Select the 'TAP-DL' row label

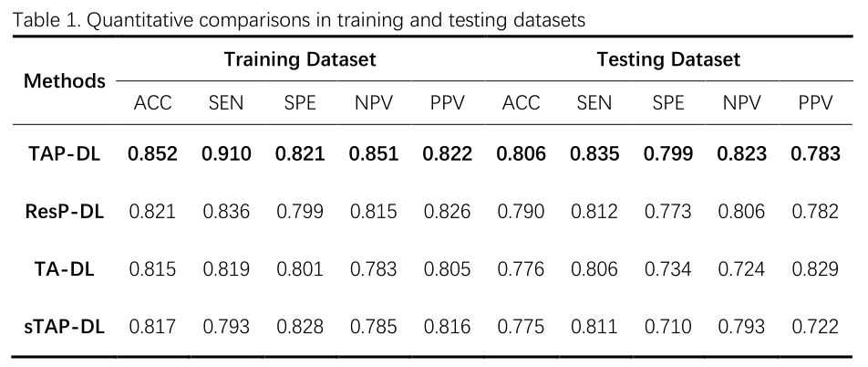[x=65, y=154]
